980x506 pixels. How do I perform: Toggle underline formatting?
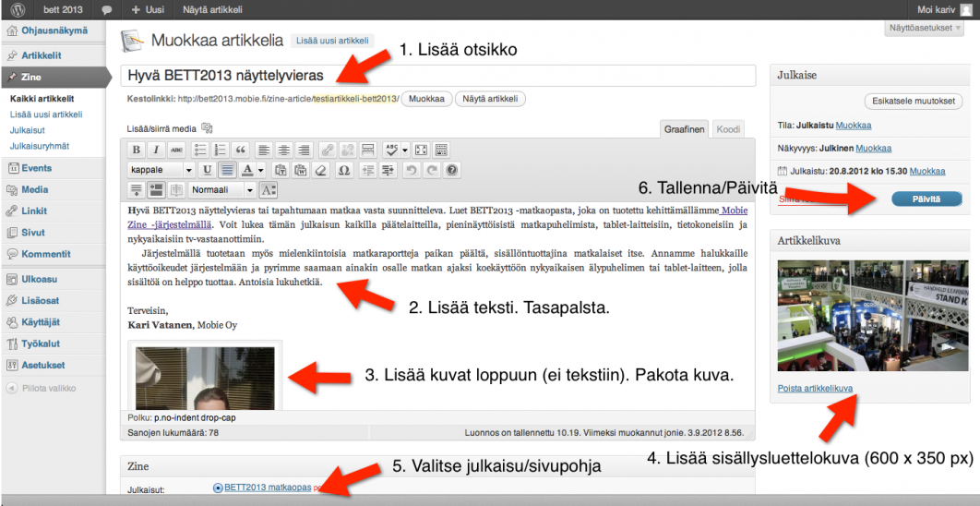pos(207,170)
